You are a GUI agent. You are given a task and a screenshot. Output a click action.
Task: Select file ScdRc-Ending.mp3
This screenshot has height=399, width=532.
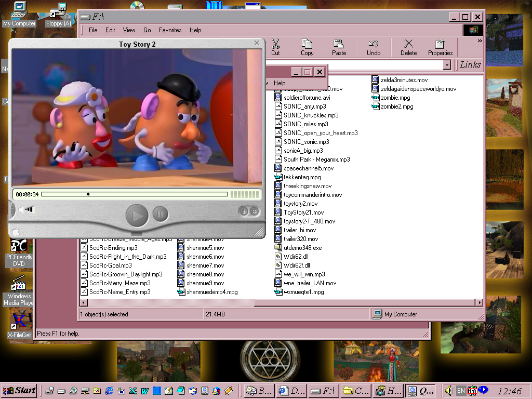pyautogui.click(x=109, y=248)
